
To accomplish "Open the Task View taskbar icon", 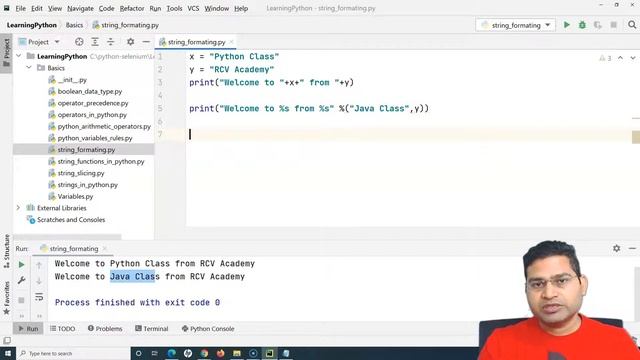I will 155,353.
